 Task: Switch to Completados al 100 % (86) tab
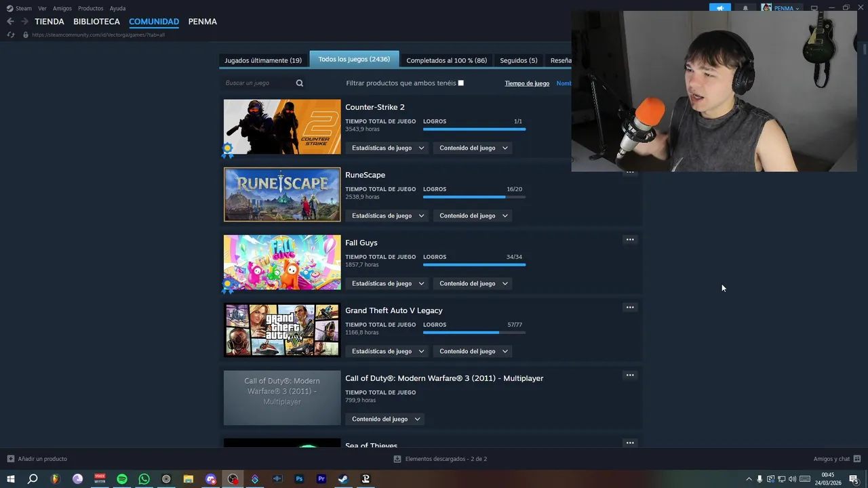447,60
